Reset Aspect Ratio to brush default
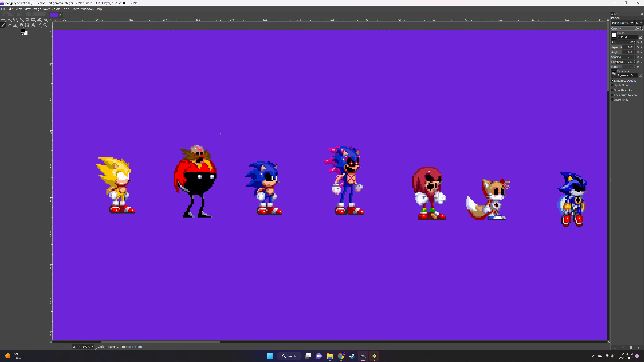Screen dimensions: 644x362 638,47
